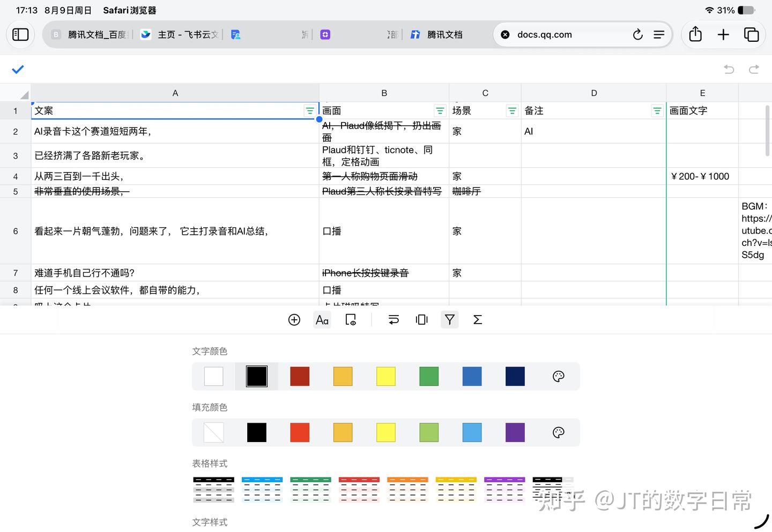Select cell 难道手机自己行不通?
This screenshot has width=772, height=532.
pyautogui.click(x=175, y=273)
